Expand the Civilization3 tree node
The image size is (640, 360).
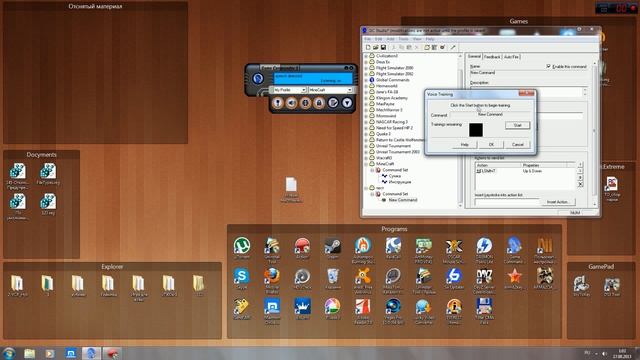click(366, 56)
